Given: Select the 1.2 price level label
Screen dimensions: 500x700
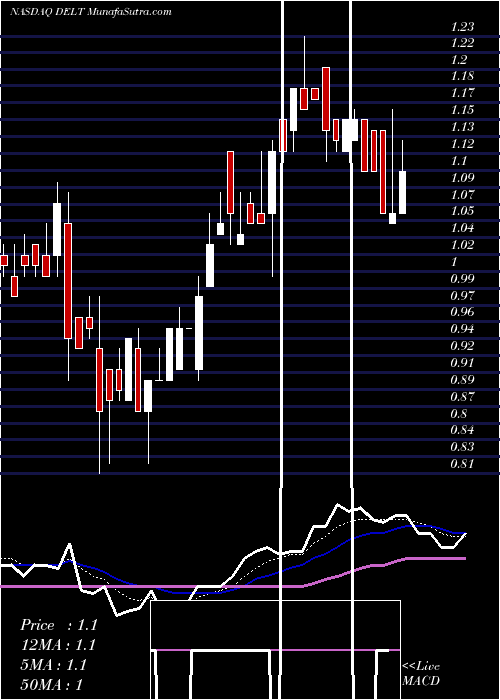Looking at the screenshot, I should [x=459, y=59].
